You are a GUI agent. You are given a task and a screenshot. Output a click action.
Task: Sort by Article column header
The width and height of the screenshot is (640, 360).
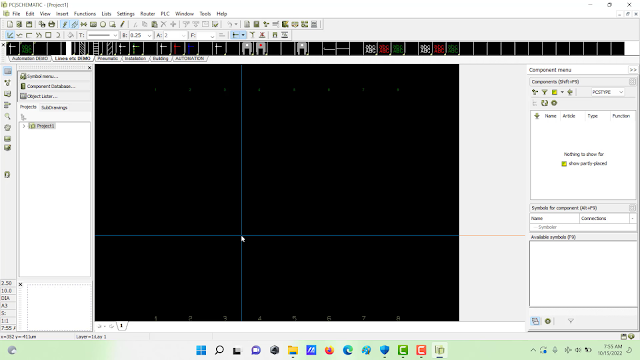point(569,116)
